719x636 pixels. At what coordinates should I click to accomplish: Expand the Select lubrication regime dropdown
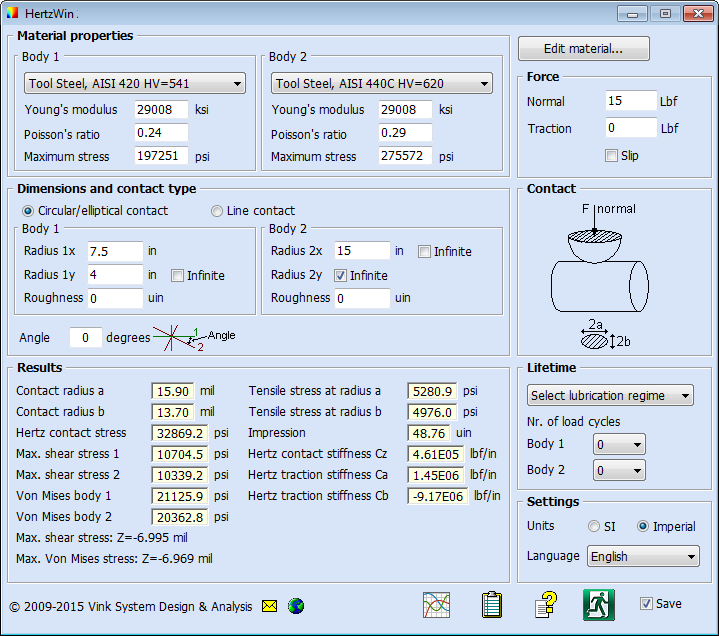click(609, 396)
